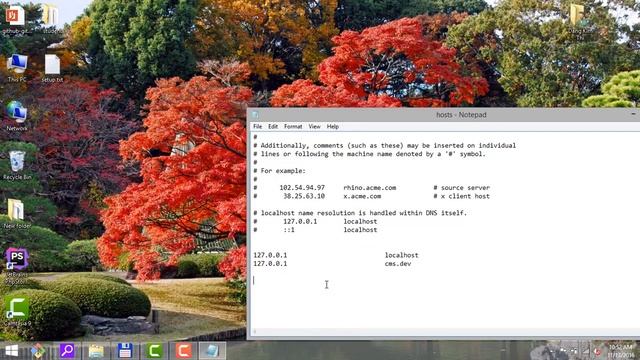Click the 127.0.0.1 address on the cms.dev line
The image size is (640, 360).
[270, 264]
